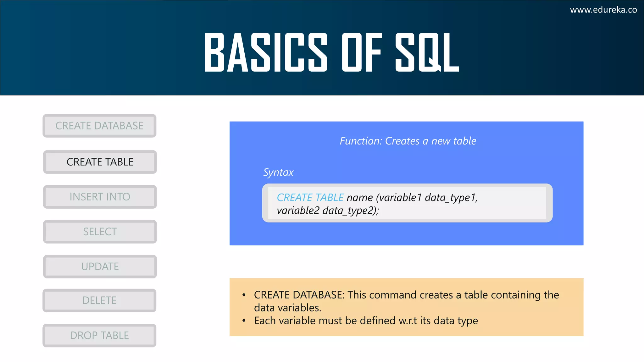This screenshot has height=362, width=644.
Task: Select the DROP TABLE button
Action: tap(99, 335)
